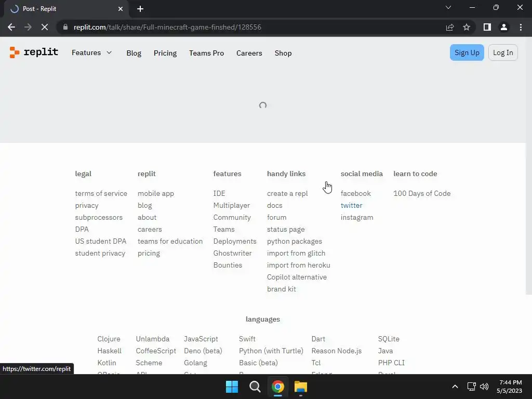Open the Reason Node.js link
This screenshot has height=399, width=532.
337,351
